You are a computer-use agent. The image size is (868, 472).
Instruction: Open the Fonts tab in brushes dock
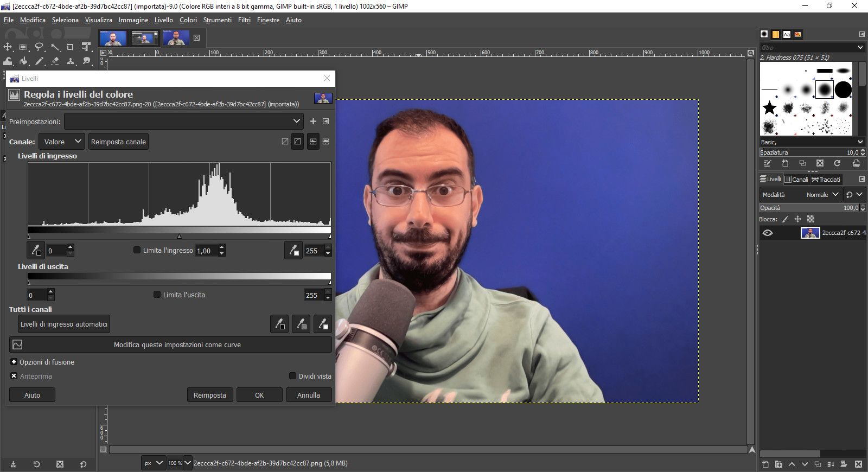click(787, 34)
